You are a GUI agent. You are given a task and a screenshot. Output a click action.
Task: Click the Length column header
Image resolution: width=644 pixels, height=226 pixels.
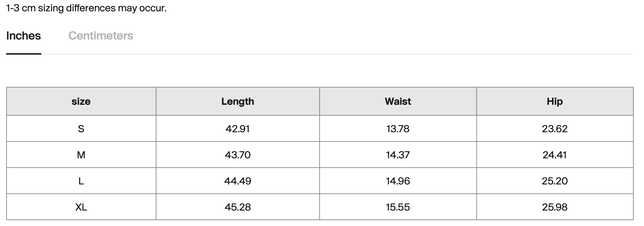[x=237, y=101]
